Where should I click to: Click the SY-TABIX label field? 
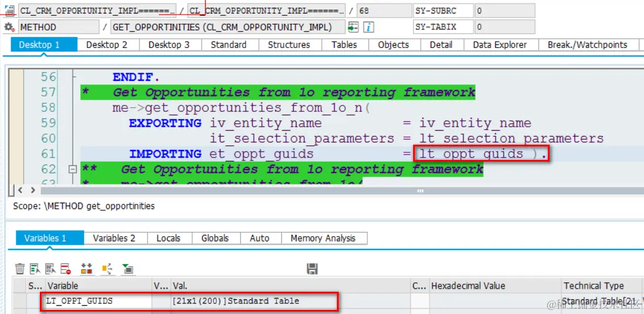(443, 28)
